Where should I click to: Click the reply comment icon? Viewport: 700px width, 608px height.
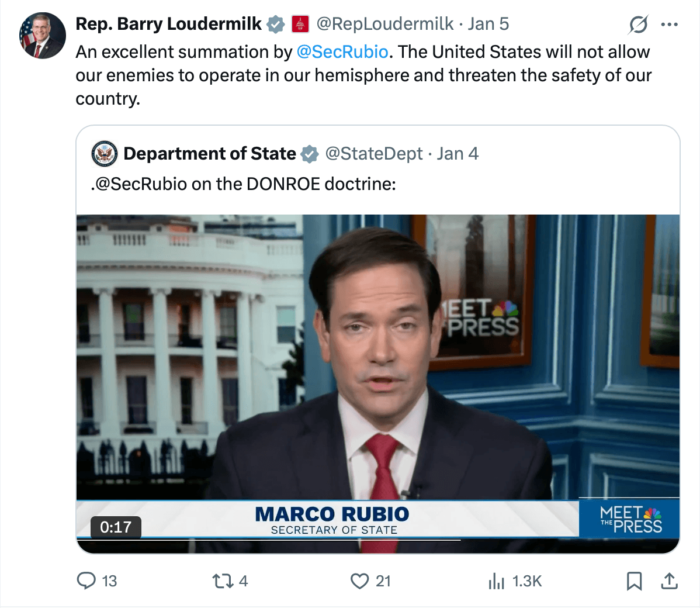86,581
